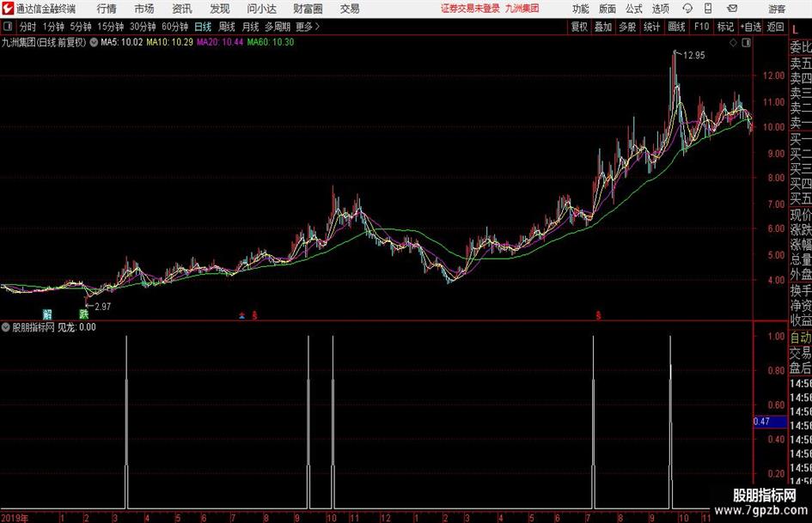
Task: Switch to 30分钟 period
Action: pyautogui.click(x=143, y=27)
